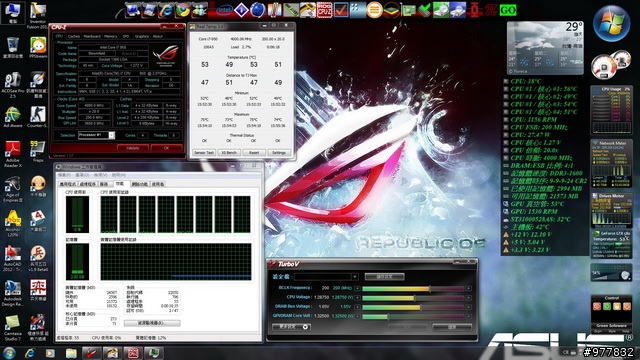Click the OK button in CPU-Z
This screenshot has height=360, width=640.
[166, 148]
